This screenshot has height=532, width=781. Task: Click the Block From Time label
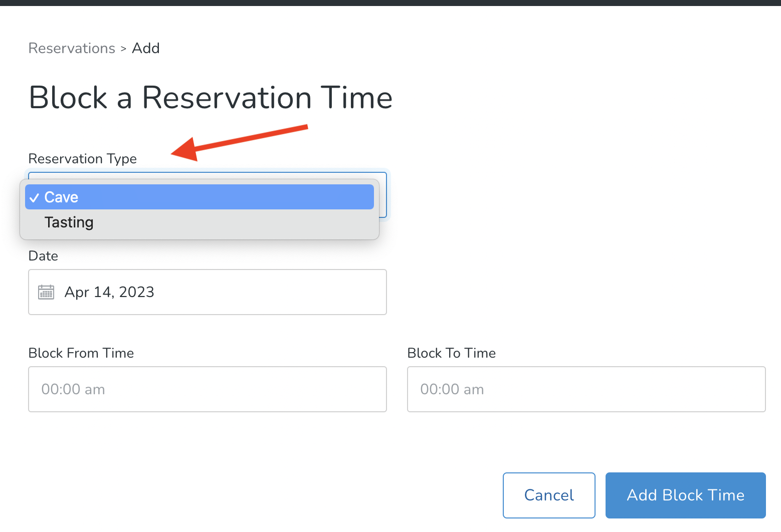coord(81,353)
